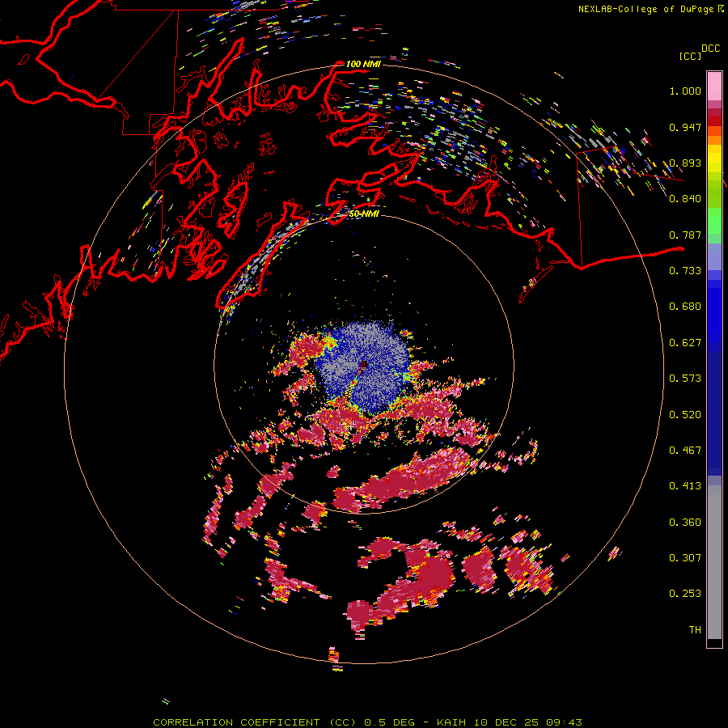The image size is (728, 728).
Task: Click the 100 NMI range ring label
Action: (363, 64)
